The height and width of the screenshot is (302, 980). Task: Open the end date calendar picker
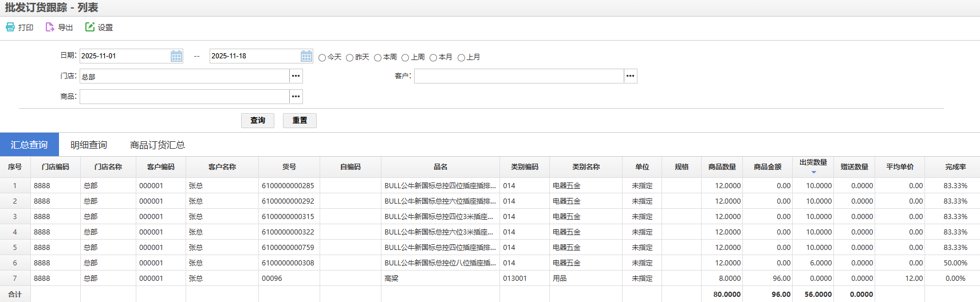coord(306,56)
